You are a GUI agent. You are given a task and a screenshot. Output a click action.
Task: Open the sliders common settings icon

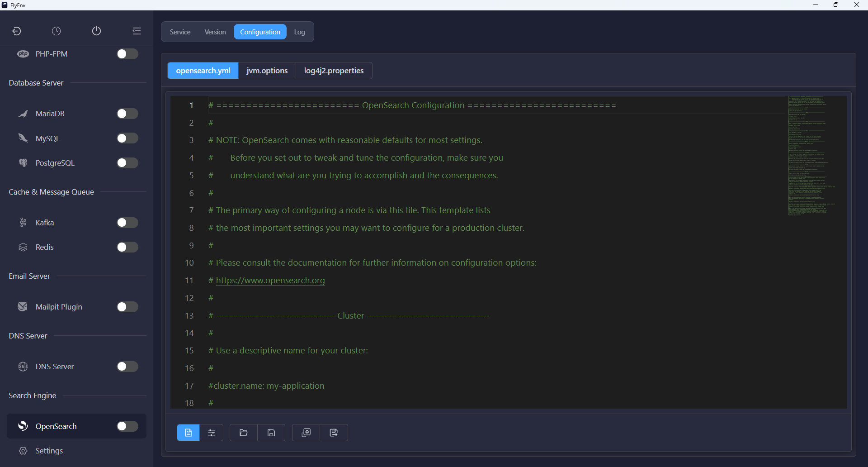click(212, 433)
